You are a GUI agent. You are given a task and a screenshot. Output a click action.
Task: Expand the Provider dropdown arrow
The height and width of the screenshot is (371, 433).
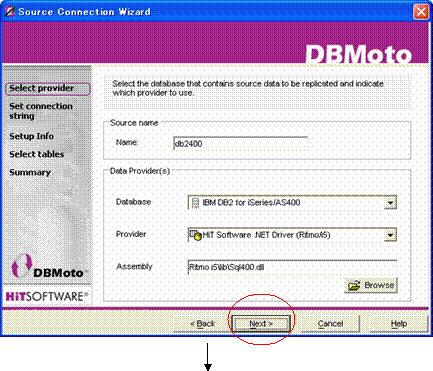pos(390,235)
